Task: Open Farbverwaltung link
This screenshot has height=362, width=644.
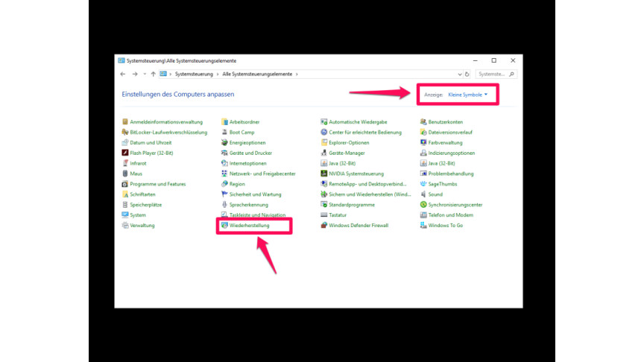Action: tap(445, 142)
